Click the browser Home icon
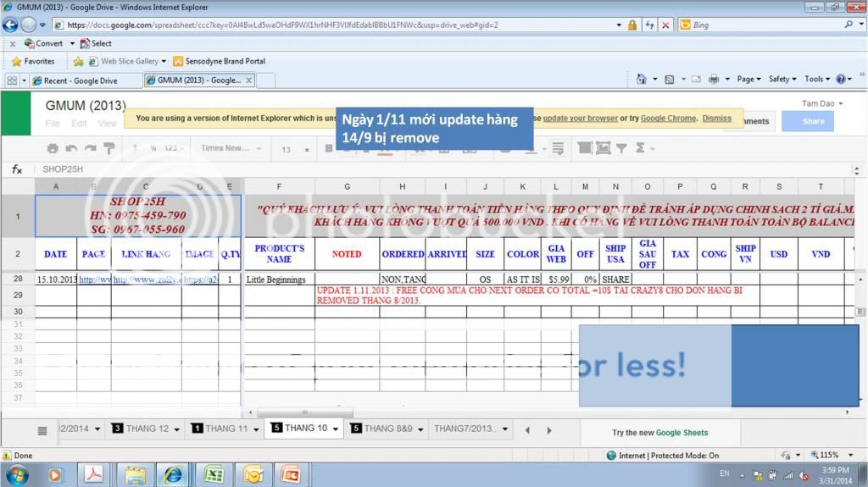The width and height of the screenshot is (868, 487). coord(643,79)
